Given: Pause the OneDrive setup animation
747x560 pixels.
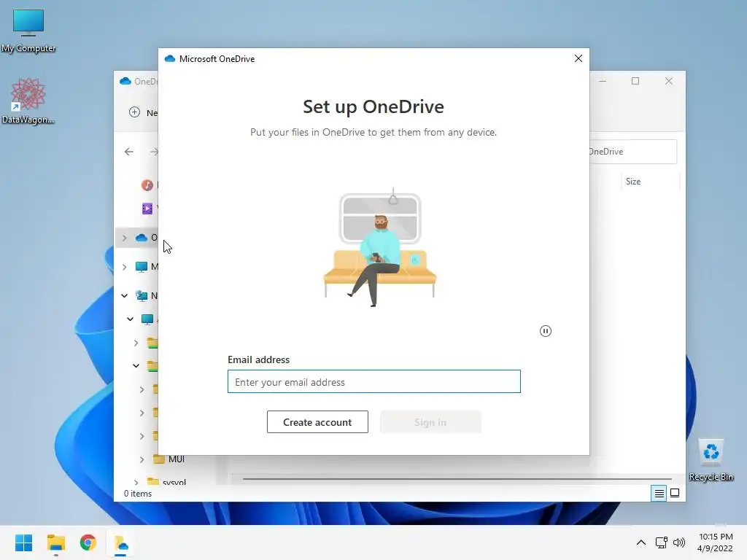Looking at the screenshot, I should (x=546, y=331).
